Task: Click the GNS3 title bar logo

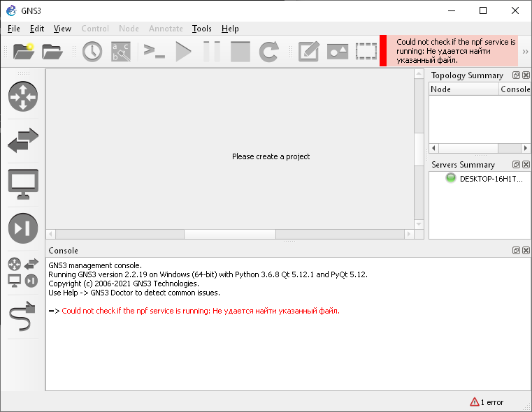Action: [x=12, y=11]
